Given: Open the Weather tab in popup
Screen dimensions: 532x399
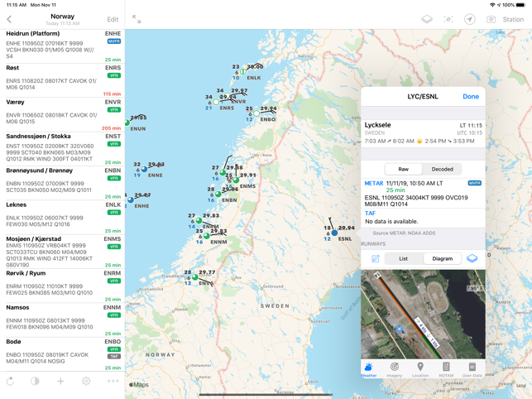Looking at the screenshot, I should point(369,370).
